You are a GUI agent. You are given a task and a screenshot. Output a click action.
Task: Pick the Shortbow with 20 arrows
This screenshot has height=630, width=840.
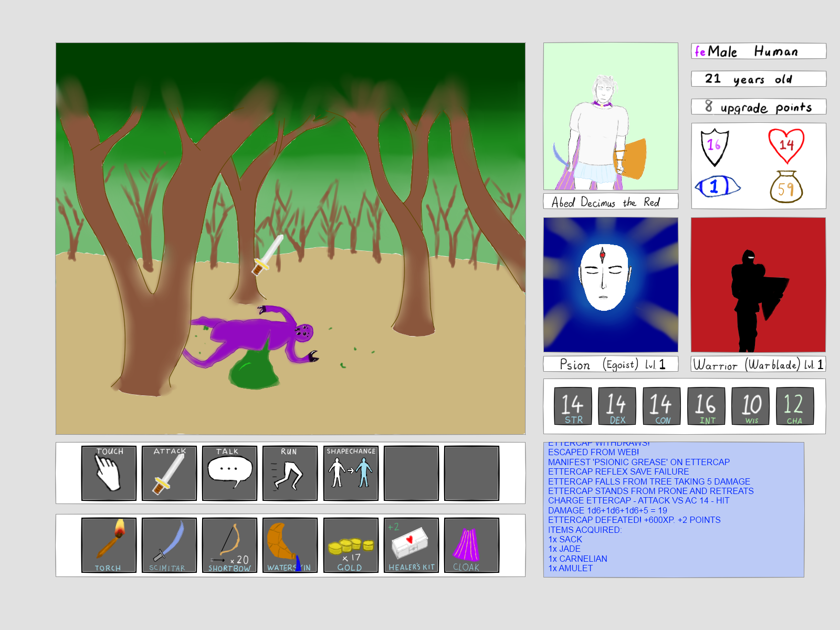(229, 545)
